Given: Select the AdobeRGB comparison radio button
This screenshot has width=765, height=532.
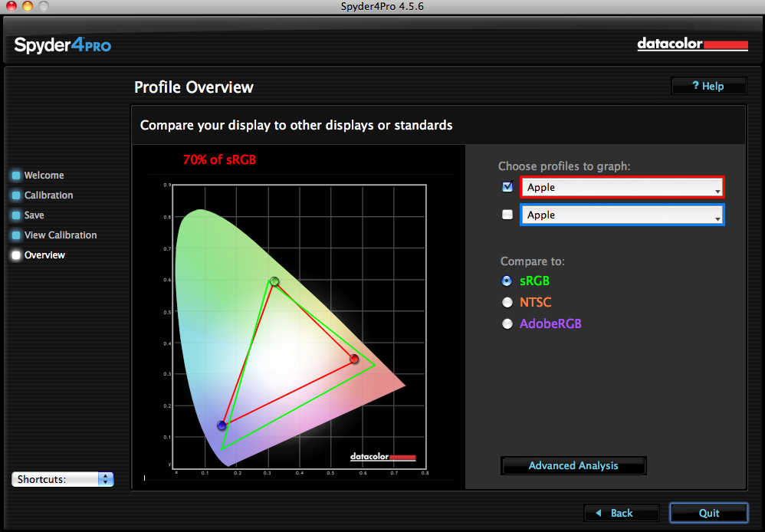Looking at the screenshot, I should 507,324.
